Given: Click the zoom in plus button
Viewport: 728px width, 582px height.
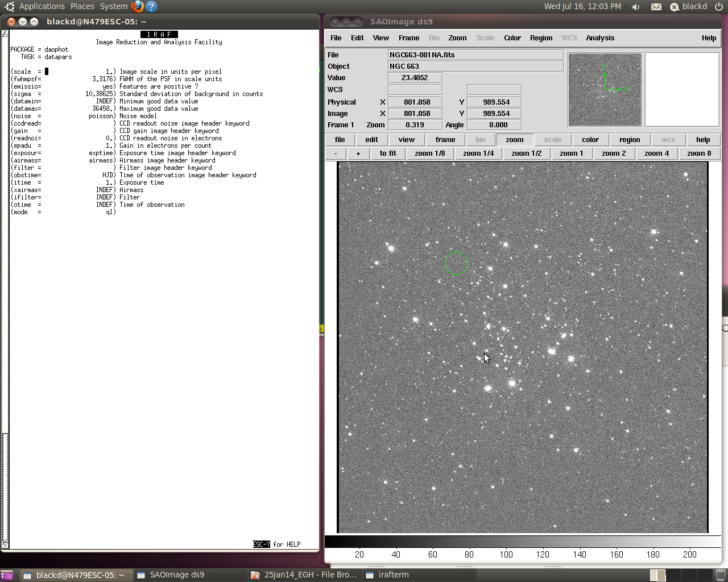Looking at the screenshot, I should [x=358, y=153].
